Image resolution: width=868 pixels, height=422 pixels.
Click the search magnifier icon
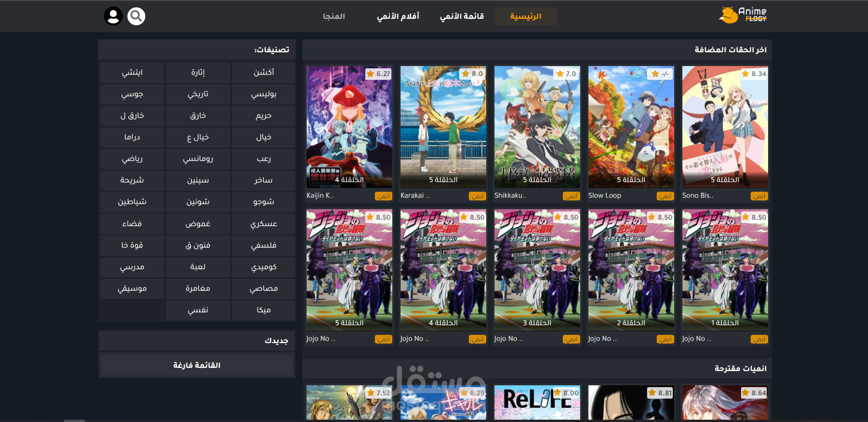point(136,16)
